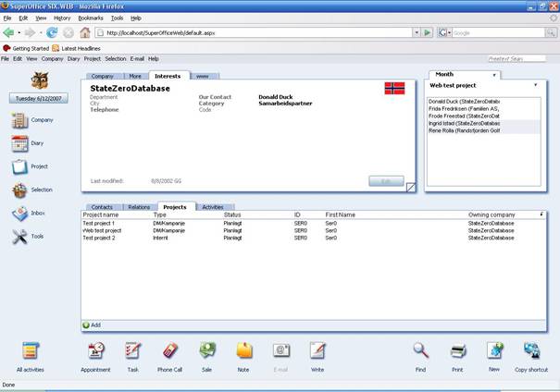Select Donald Duck in the history list

[x=483, y=102]
